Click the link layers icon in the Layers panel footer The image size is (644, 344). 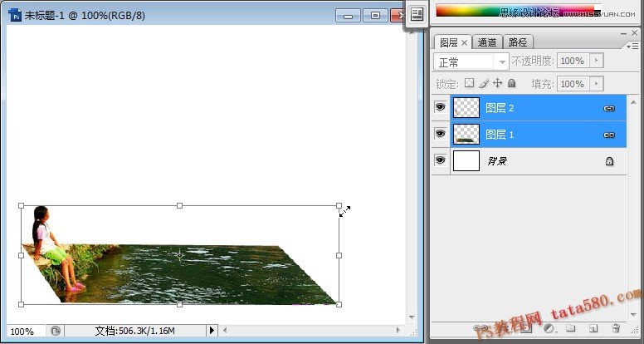click(x=479, y=328)
